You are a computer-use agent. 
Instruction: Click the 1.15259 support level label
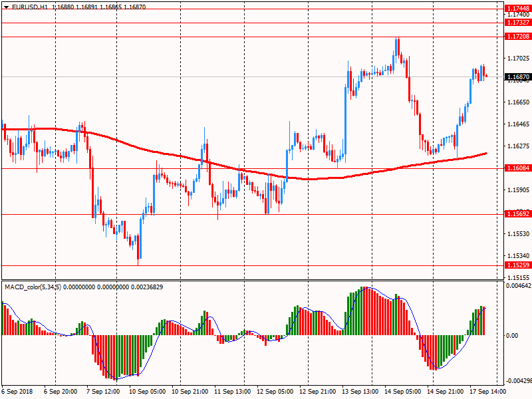(517, 265)
